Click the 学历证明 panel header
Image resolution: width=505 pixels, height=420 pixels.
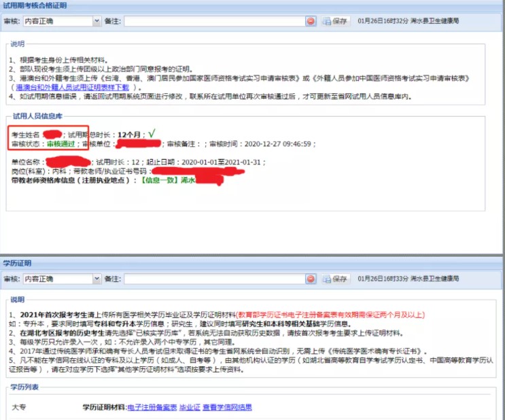(x=18, y=263)
